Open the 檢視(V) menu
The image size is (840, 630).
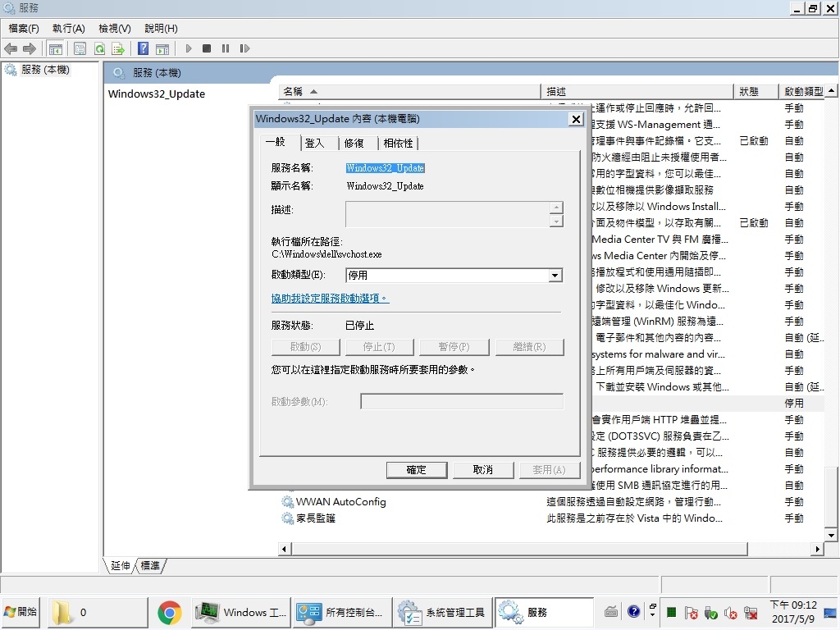115,29
